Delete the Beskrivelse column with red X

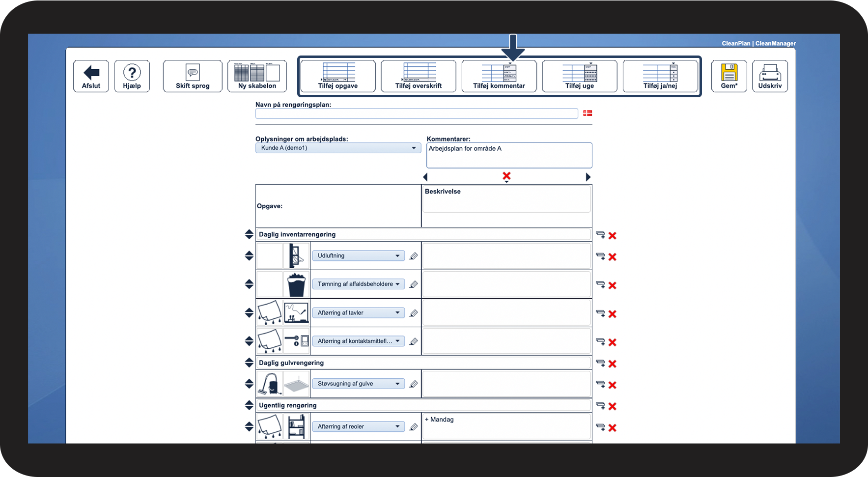point(506,176)
